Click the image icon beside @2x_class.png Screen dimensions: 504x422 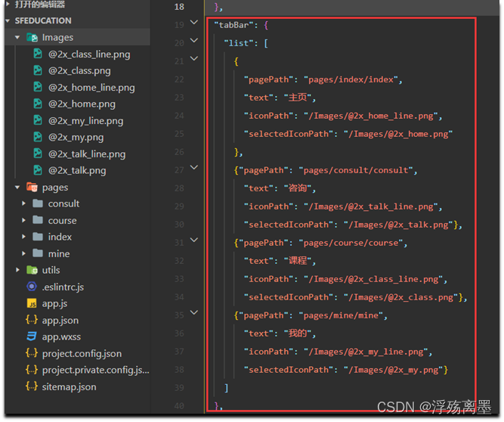tap(38, 70)
